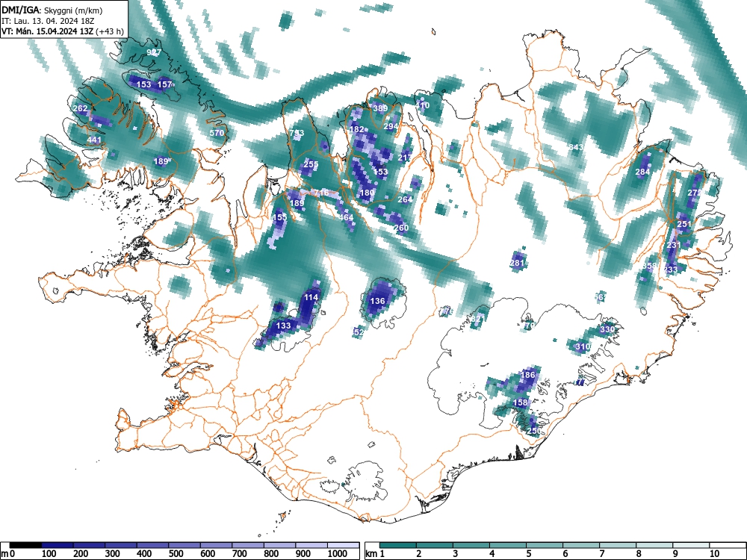Click the '500' label on the metre legend

coord(176,554)
